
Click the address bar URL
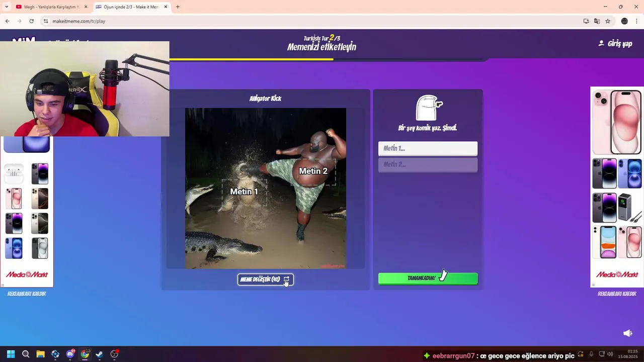click(78, 21)
